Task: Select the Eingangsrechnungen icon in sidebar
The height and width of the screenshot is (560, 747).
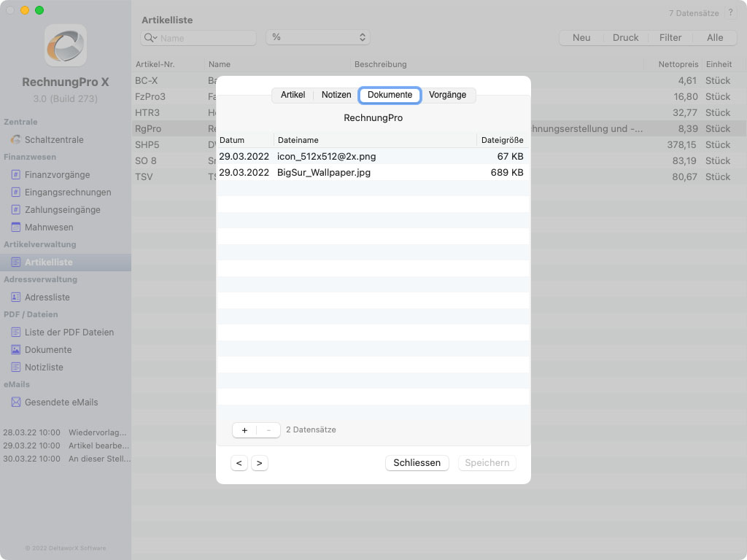Action: [15, 192]
